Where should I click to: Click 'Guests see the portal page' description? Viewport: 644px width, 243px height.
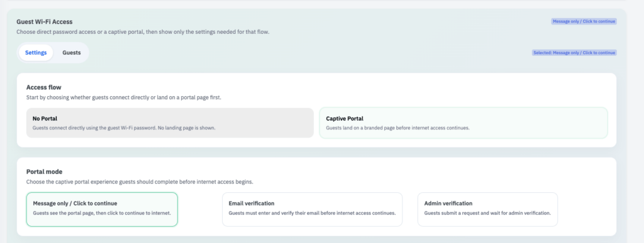coord(102,213)
